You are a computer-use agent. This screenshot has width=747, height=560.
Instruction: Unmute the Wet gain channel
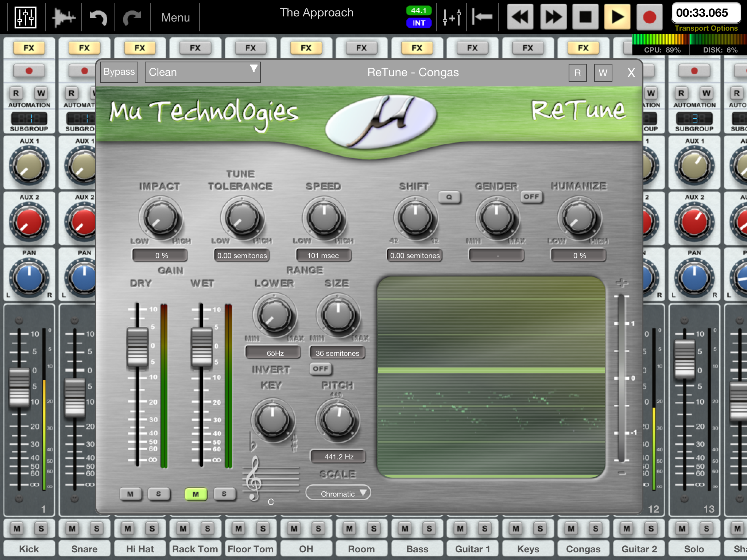click(196, 494)
